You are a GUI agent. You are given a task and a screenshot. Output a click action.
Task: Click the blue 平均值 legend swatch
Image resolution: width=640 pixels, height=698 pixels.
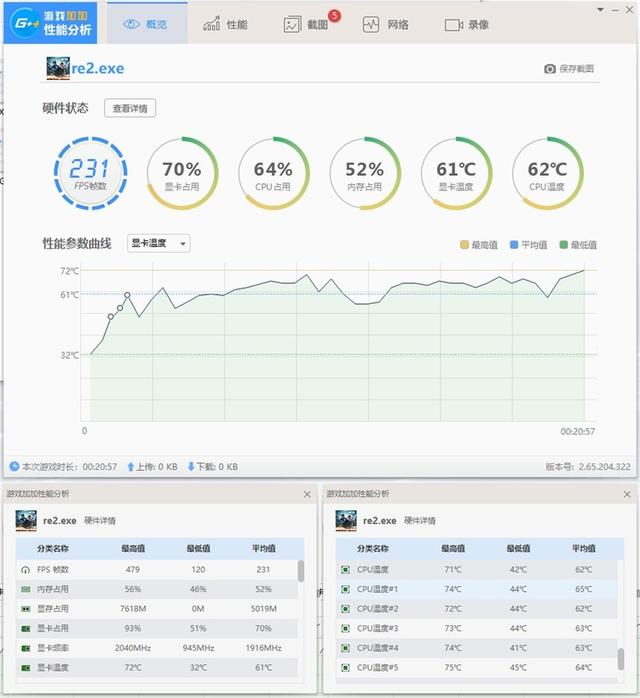coord(514,245)
